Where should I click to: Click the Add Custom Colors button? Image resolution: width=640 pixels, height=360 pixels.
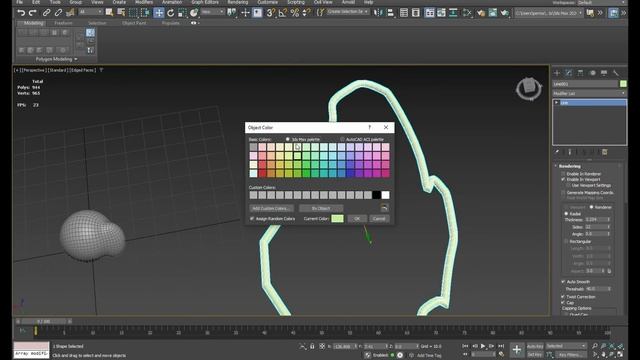pos(271,208)
